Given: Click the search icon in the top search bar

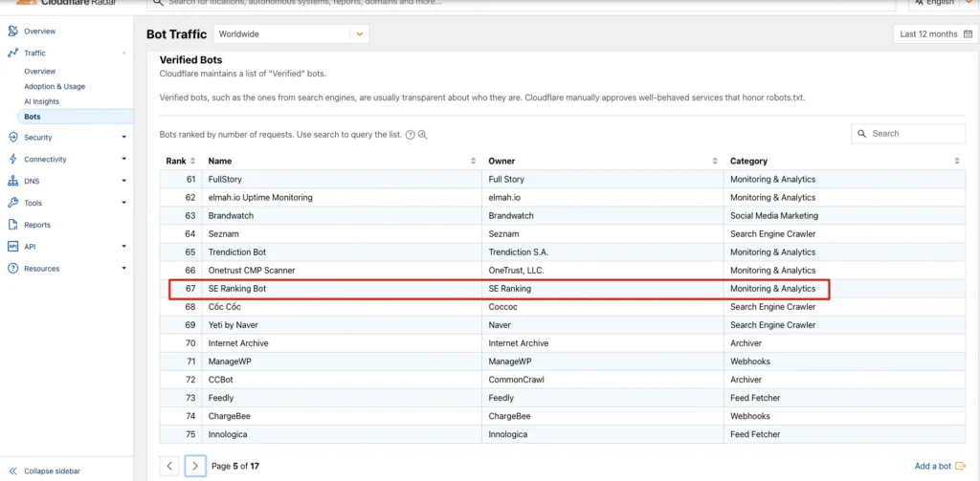Looking at the screenshot, I should pyautogui.click(x=158, y=3).
